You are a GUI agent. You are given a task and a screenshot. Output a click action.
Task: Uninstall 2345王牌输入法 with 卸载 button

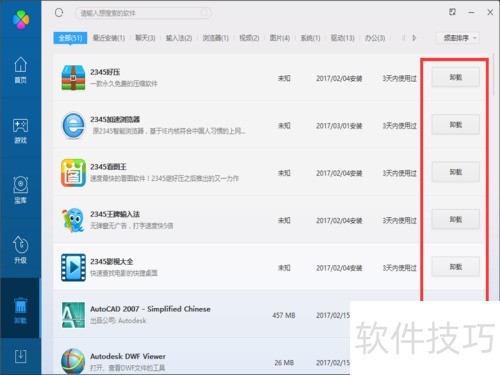tap(456, 219)
